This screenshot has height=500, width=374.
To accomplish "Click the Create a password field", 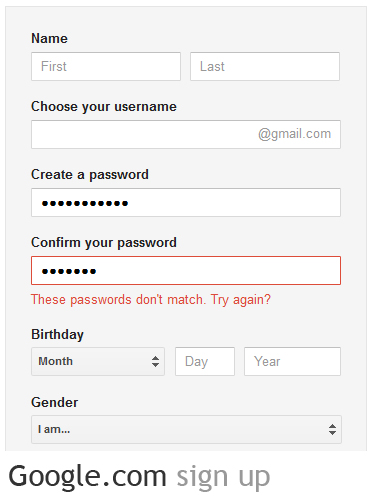I will 186,202.
